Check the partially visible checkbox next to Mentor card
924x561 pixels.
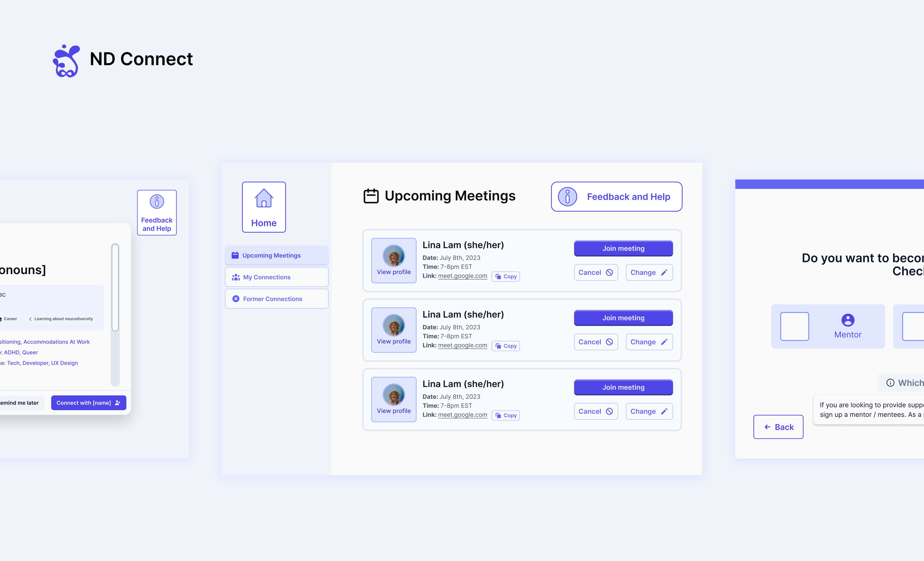tap(914, 326)
